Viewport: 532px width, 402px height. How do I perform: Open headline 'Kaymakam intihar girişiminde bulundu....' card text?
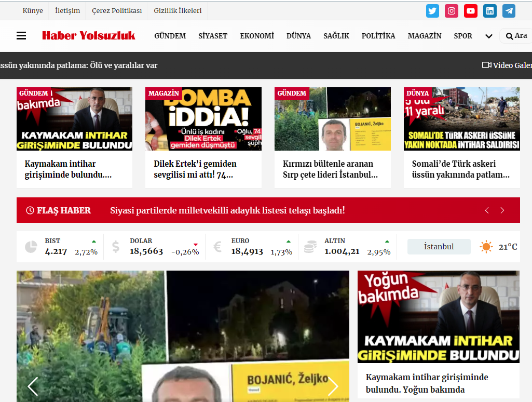coord(68,169)
